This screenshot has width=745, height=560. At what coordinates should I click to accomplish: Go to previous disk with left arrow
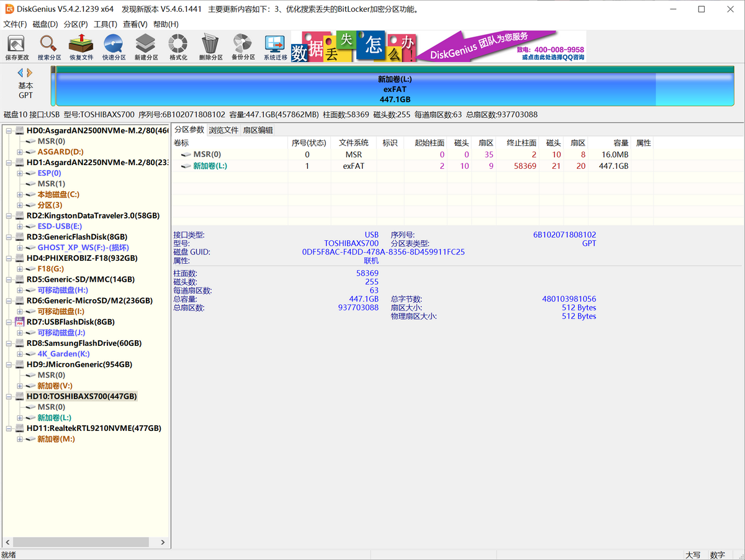[20, 73]
